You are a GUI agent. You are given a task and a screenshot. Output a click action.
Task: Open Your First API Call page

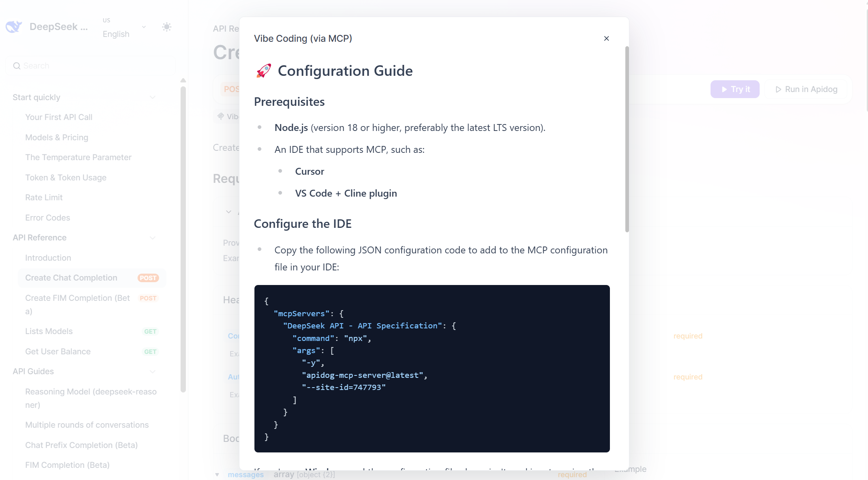point(59,117)
